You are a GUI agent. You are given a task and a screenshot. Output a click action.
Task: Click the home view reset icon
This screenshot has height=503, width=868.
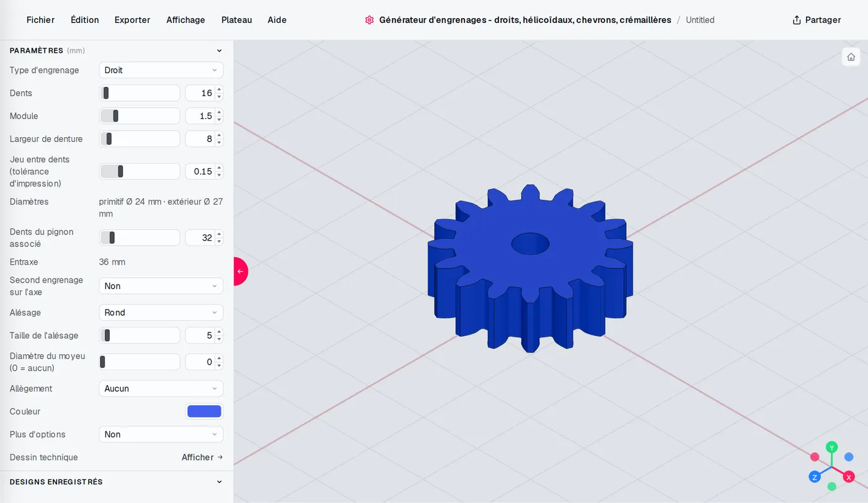tap(851, 57)
